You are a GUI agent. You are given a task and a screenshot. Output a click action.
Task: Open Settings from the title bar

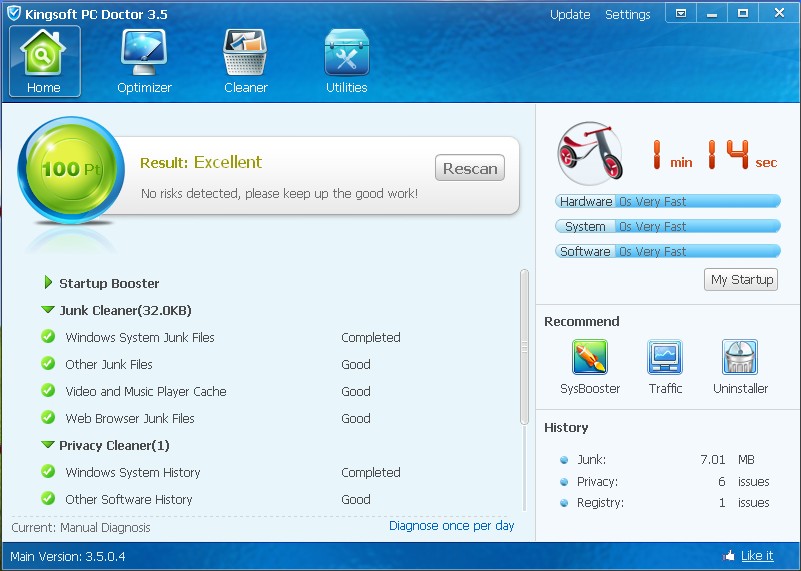(x=627, y=14)
